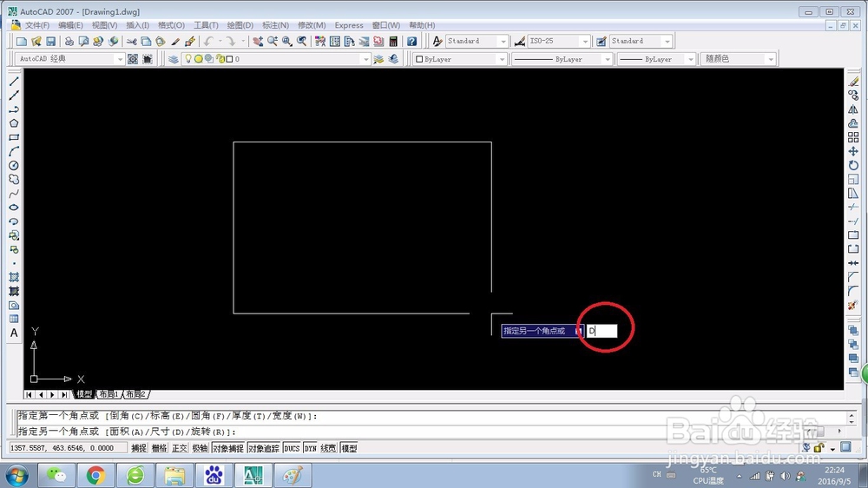
Task: Select the Circle tool
Action: (x=14, y=165)
